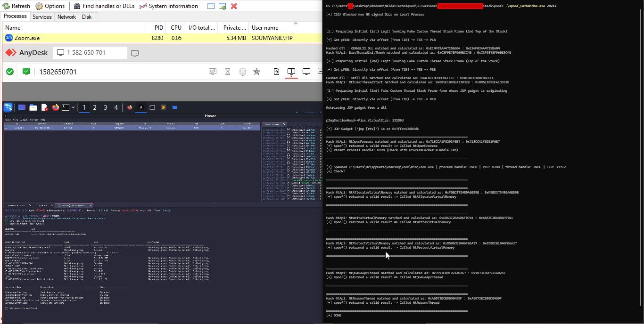Click the red X terminate icon
This screenshot has width=644, height=324.
234,6
